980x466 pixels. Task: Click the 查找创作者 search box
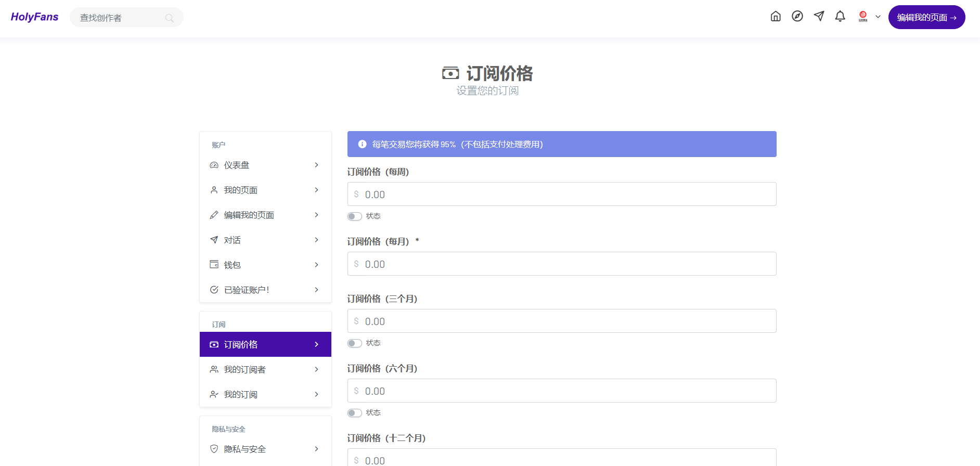[x=121, y=18]
